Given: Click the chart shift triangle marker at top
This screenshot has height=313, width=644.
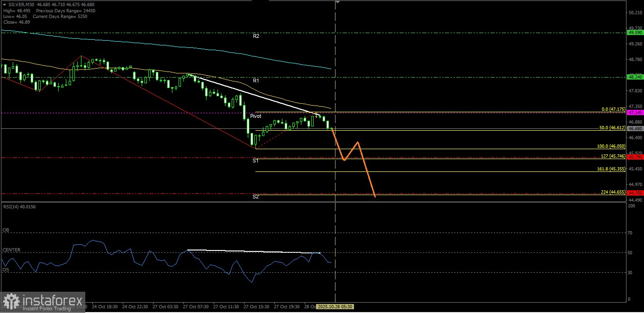Looking at the screenshot, I should [337, 2].
